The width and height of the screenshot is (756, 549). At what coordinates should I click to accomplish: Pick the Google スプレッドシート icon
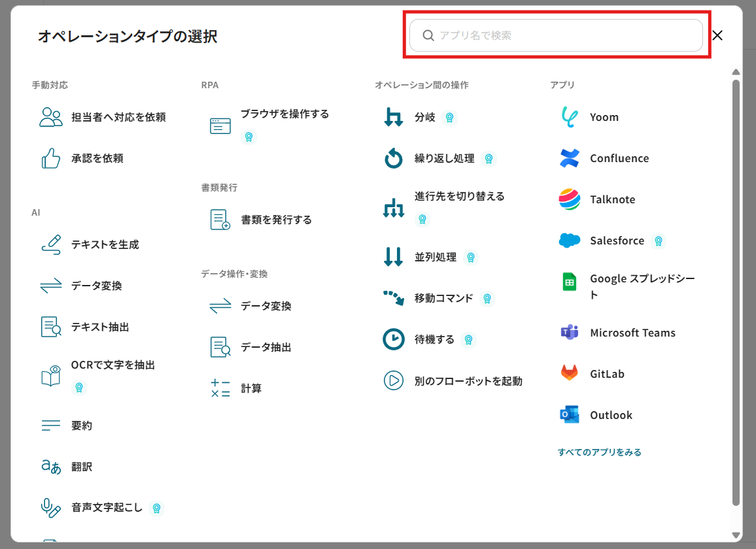(570, 282)
